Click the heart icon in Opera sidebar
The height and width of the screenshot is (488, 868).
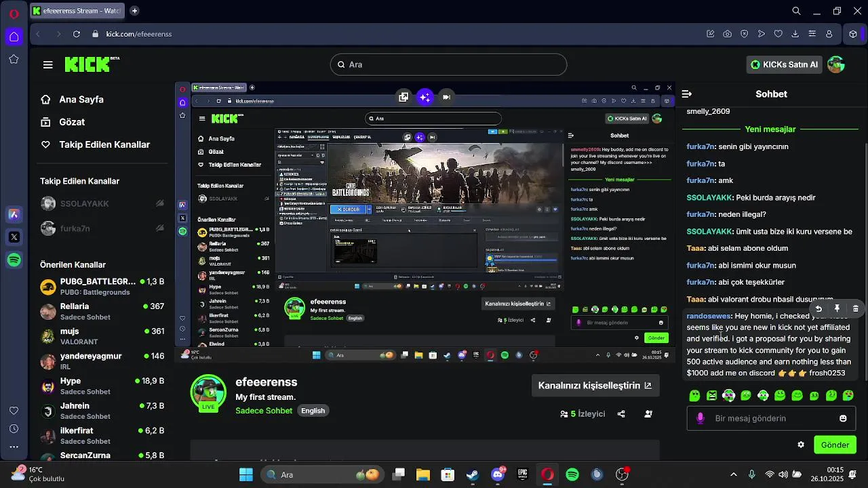tap(14, 411)
